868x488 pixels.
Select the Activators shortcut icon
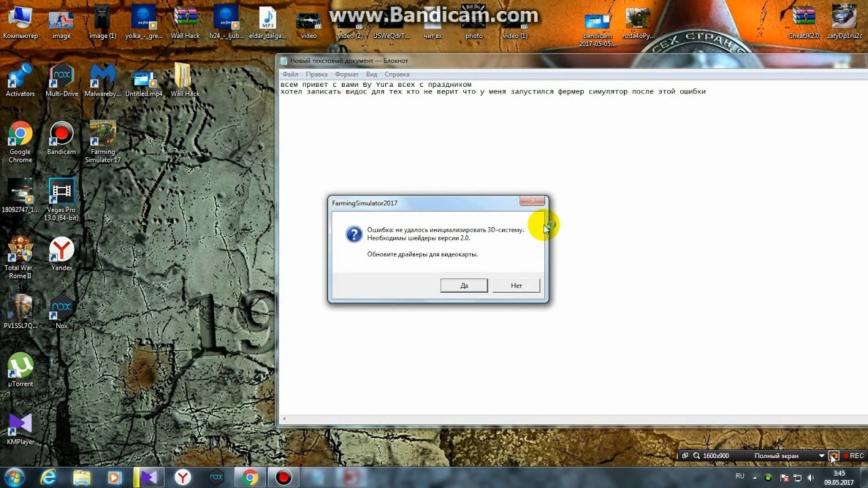(20, 80)
